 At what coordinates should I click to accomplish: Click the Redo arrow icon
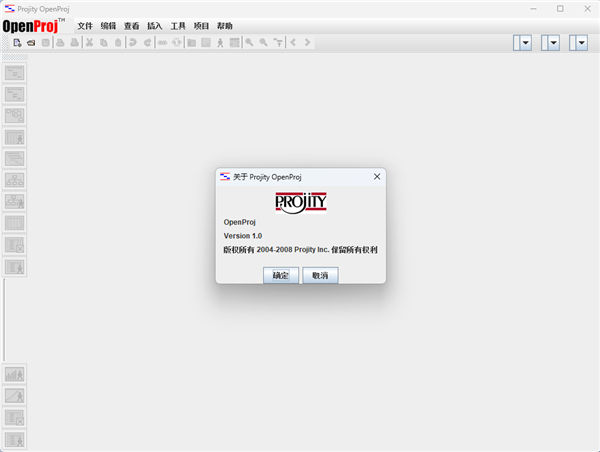pos(147,42)
